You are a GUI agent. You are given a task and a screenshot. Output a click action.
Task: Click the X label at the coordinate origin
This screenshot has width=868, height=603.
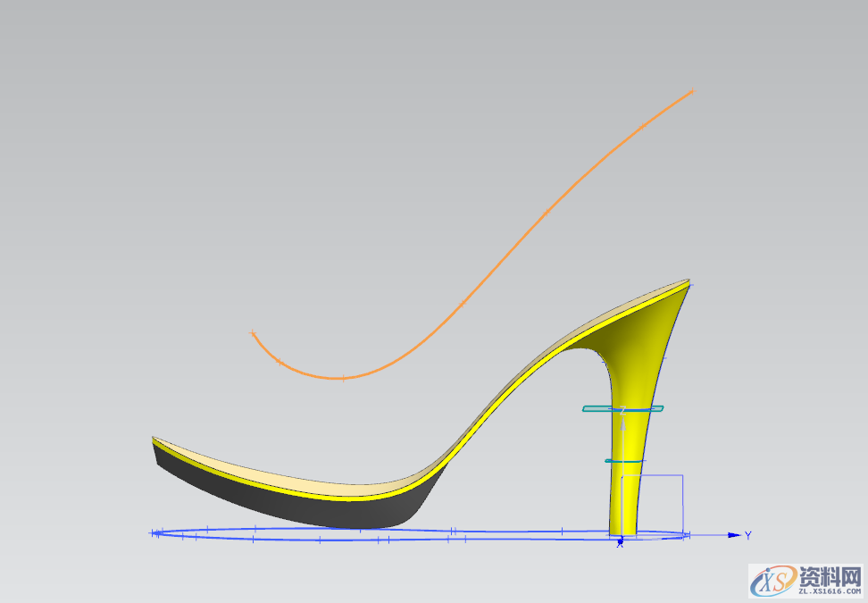(620, 544)
